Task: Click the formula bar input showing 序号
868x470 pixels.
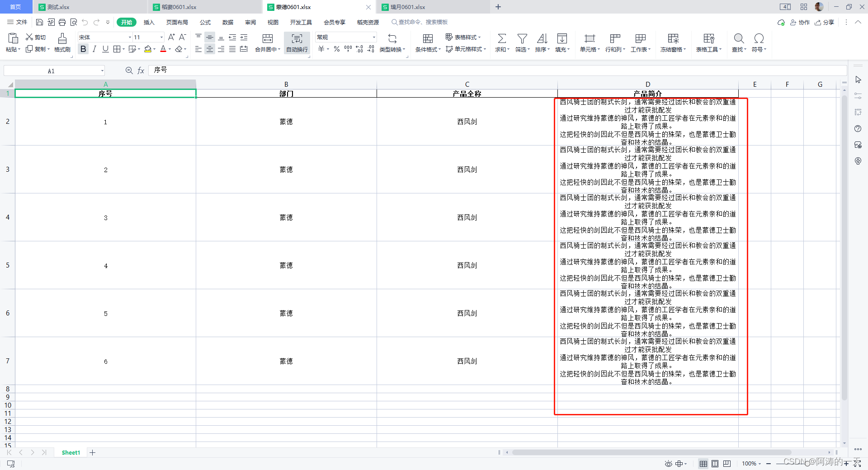Action: 497,70
